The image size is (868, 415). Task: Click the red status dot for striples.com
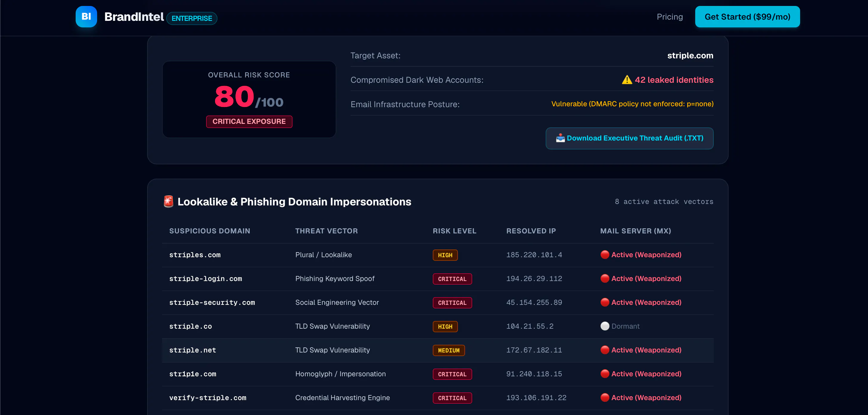pos(605,255)
